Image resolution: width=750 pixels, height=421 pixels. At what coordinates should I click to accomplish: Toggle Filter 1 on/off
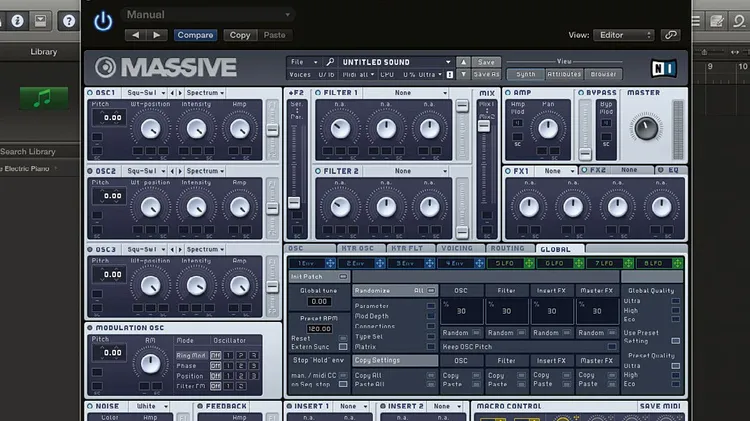click(318, 93)
